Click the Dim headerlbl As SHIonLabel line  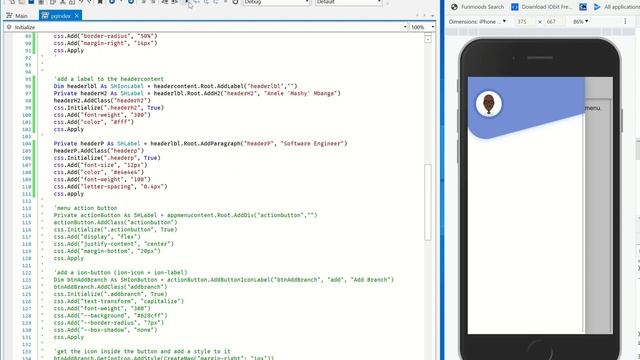(x=176, y=86)
